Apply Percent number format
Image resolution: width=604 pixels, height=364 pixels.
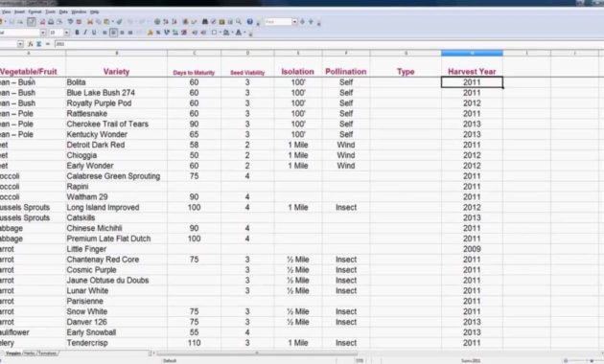[158, 33]
